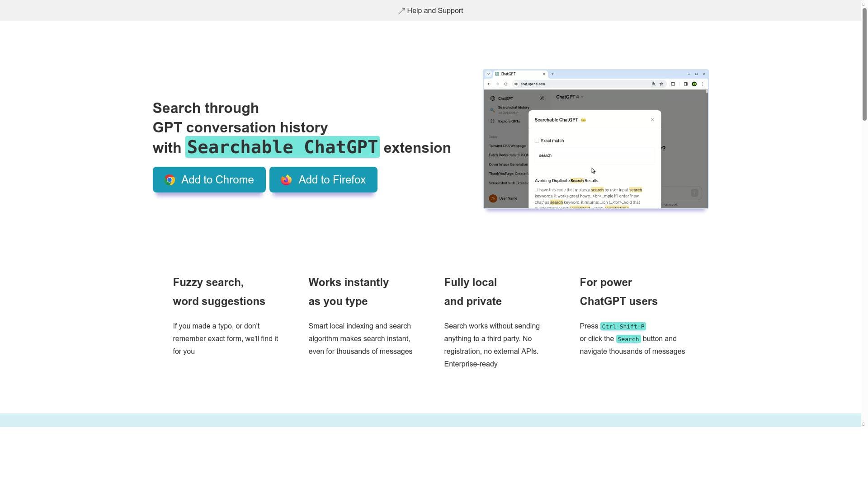Open the tab list chevron dropdown
The image size is (868, 488).
(488, 74)
